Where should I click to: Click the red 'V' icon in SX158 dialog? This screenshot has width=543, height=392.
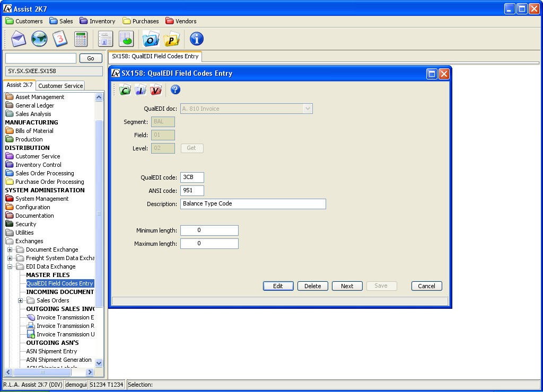click(155, 90)
